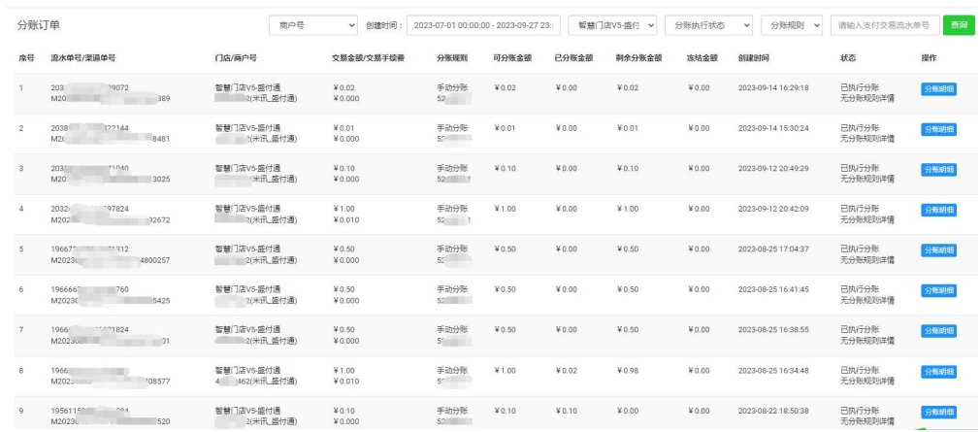Screen dimensions: 980x432
Task: Click the 可分账金额 column header
Action: coord(512,58)
